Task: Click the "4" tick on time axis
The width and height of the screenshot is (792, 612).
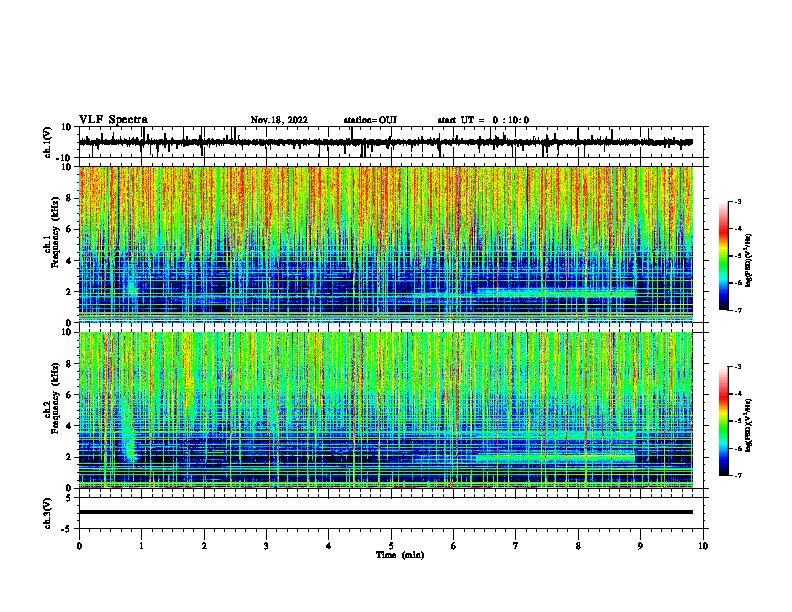Action: click(x=329, y=546)
